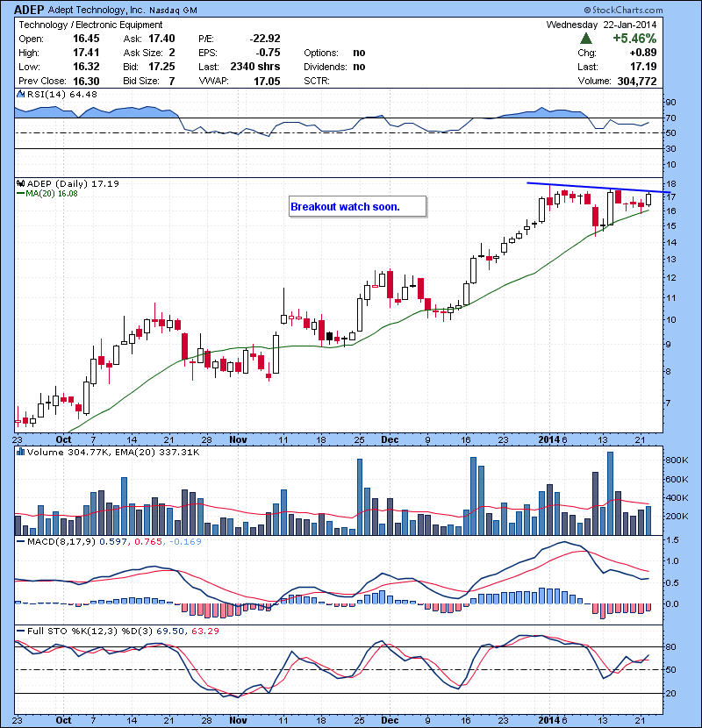Click the MACD(8,17,9) indicator label
Viewport: 702px width, 728px height.
point(61,541)
